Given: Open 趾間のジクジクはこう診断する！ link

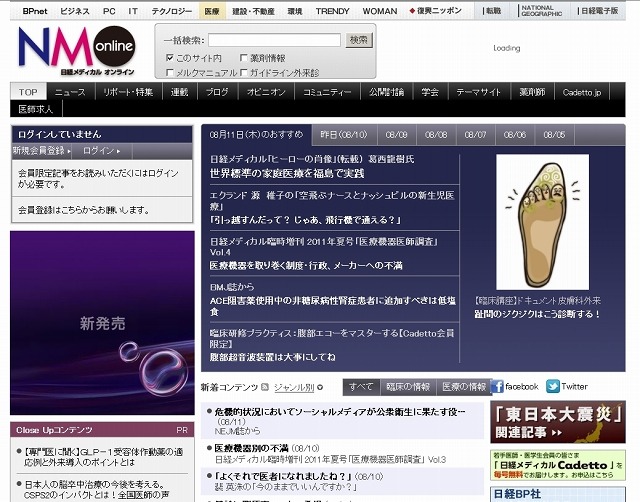Looking at the screenshot, I should tap(537, 314).
